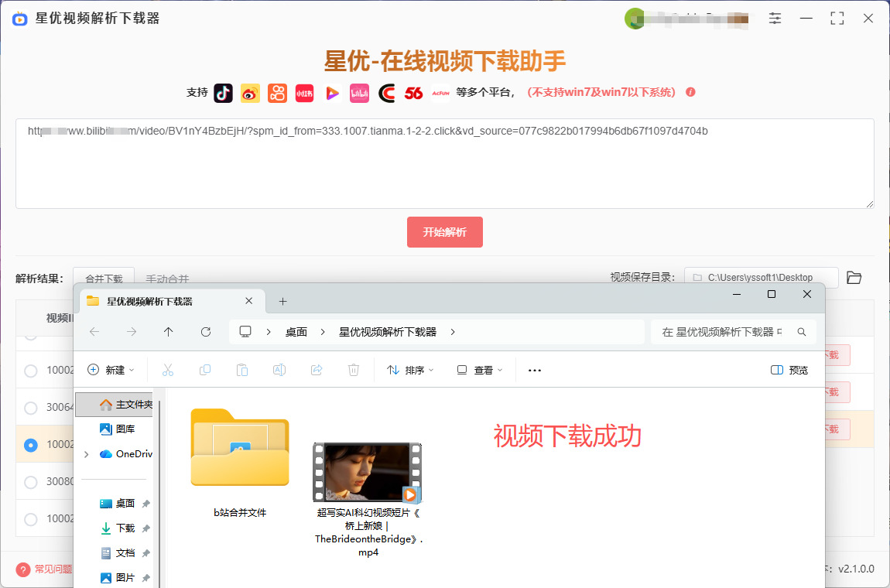Viewport: 890px width, 588px height.
Task: Click 星优视频解析下载器 breadcrumb in address bar
Action: [388, 332]
